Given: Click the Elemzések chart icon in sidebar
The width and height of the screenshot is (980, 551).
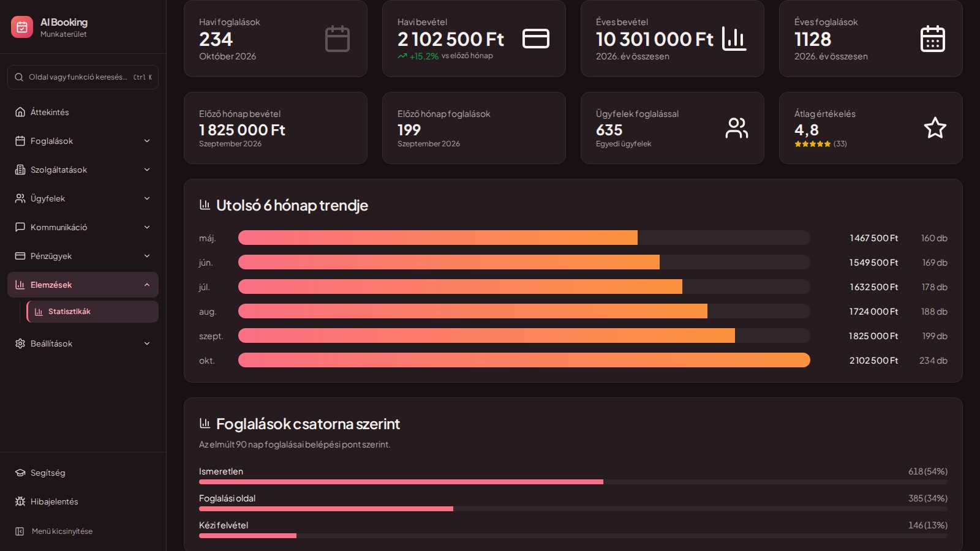Looking at the screenshot, I should coord(20,285).
